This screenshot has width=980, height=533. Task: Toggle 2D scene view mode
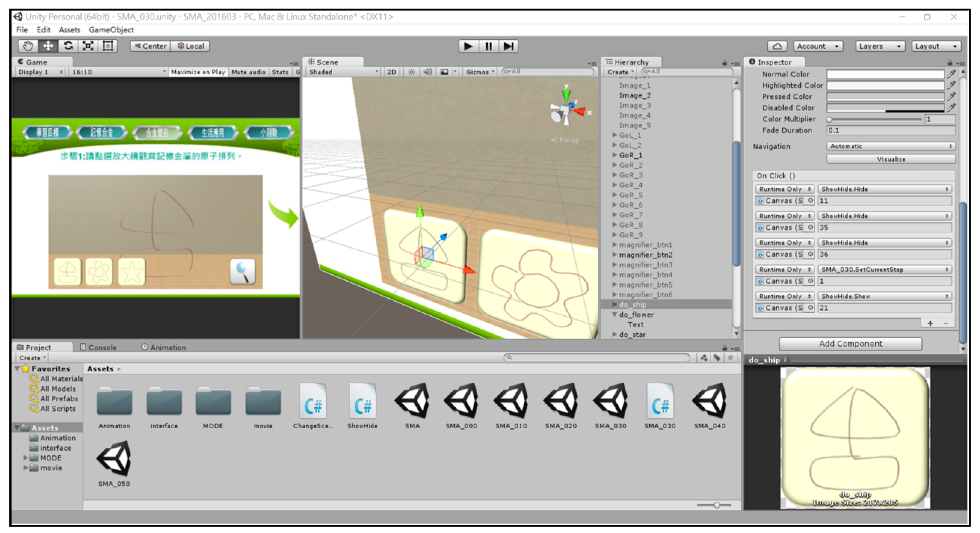[x=391, y=72]
